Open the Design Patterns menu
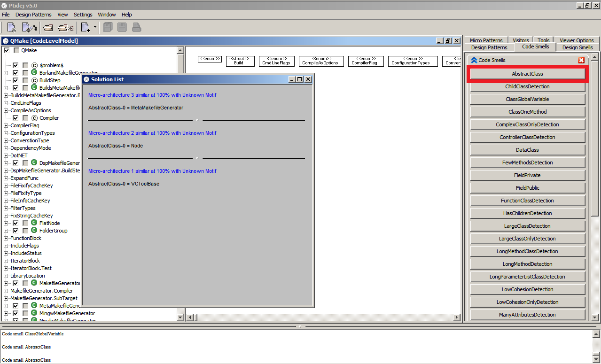Image resolution: width=601 pixels, height=364 pixels. [33, 15]
